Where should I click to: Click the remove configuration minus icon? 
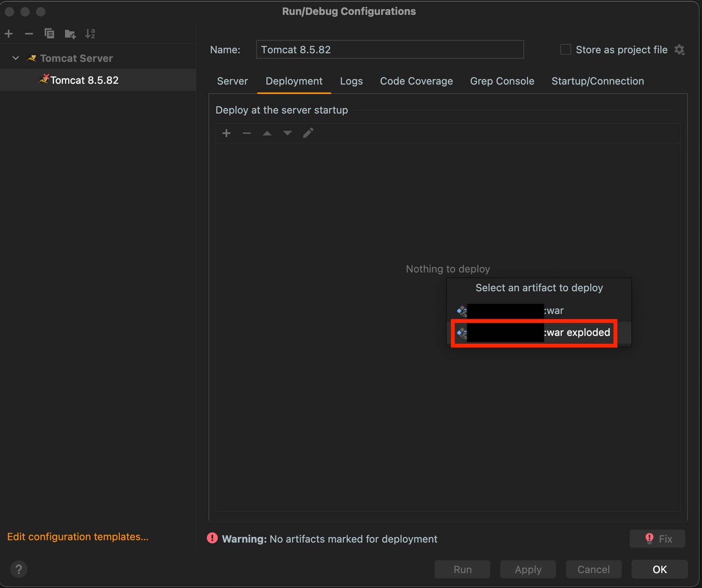tap(29, 34)
